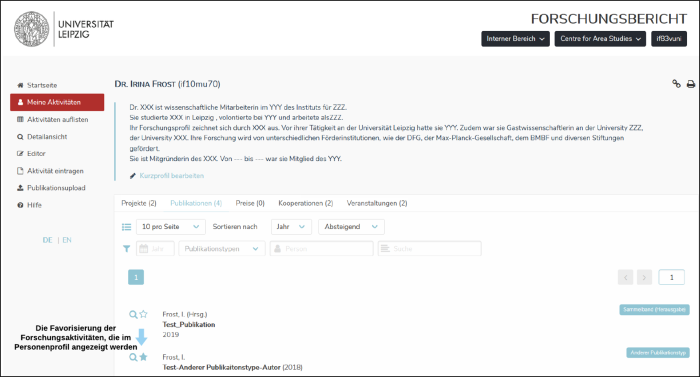
Task: Switch to the Kooperationen (2) tab
Action: tap(306, 203)
